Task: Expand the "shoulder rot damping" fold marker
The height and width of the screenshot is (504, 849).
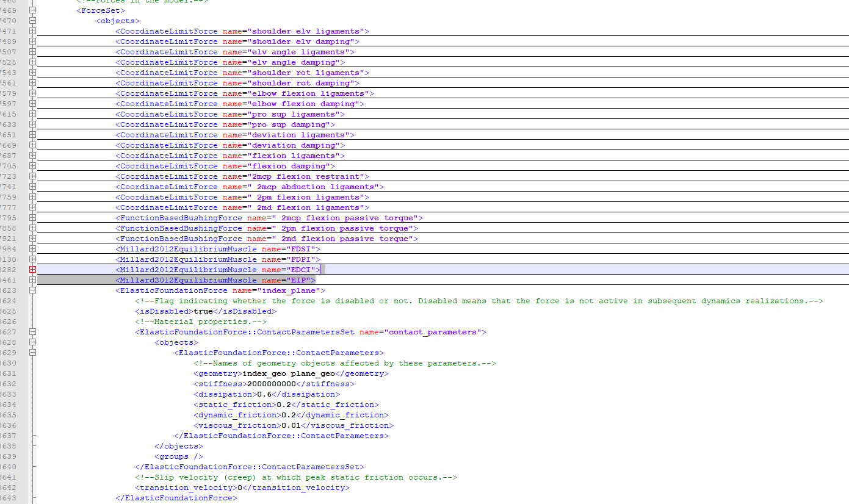Action: (x=32, y=83)
